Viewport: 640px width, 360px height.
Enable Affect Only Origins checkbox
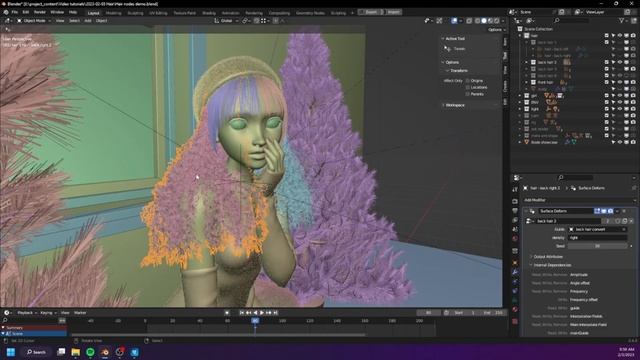[468, 81]
